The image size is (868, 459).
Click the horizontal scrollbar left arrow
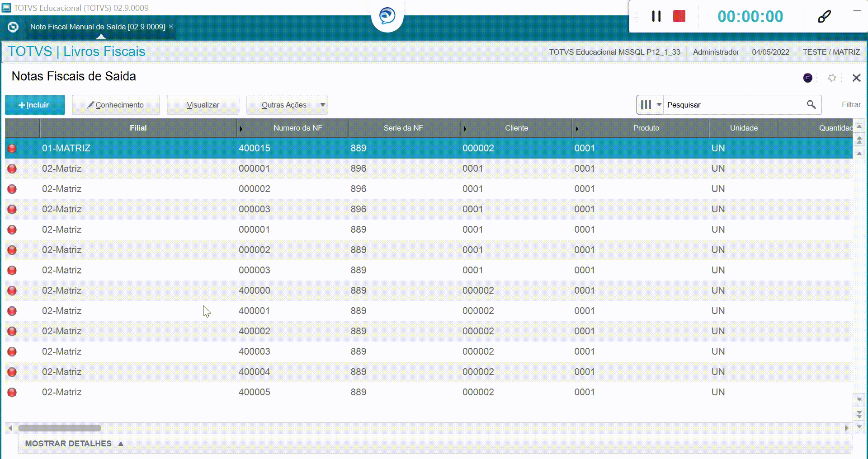[10, 428]
